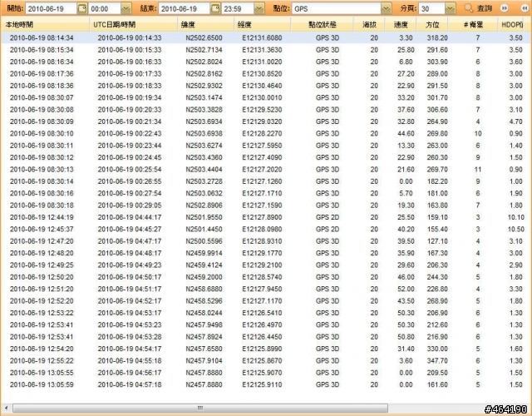Image resolution: width=532 pixels, height=416 pixels.
Task: Sort by longitude column header
Action: (263, 25)
